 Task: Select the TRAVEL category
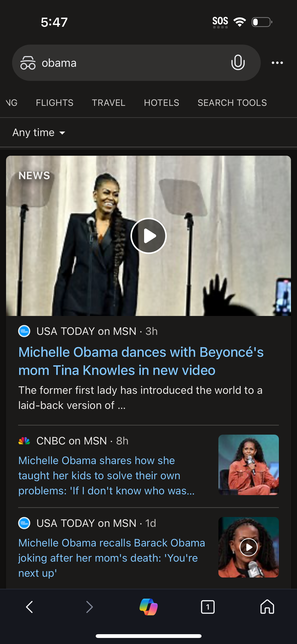108,103
